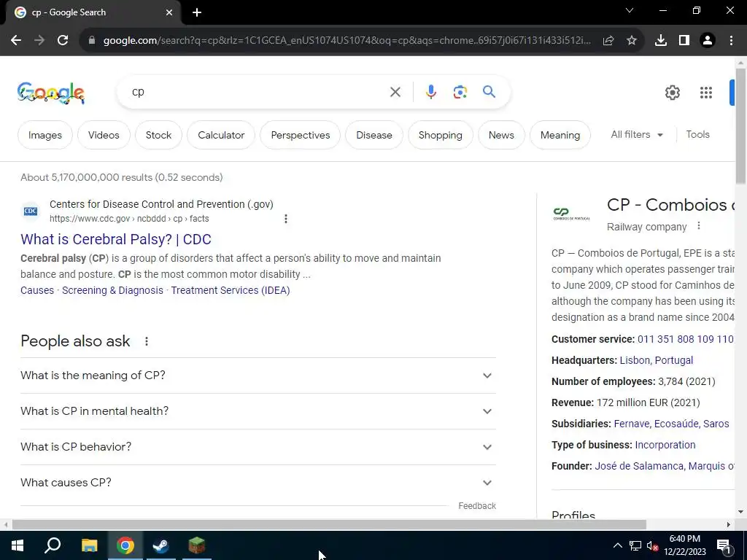
Task: Open Screening & Diagnosis sitelink
Action: 112,290
